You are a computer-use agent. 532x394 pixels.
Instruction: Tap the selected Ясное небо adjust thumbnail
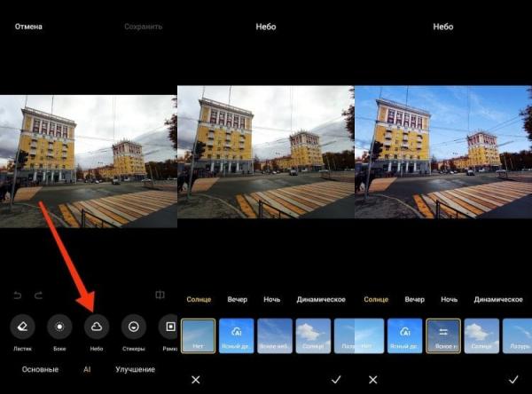pyautogui.click(x=443, y=336)
